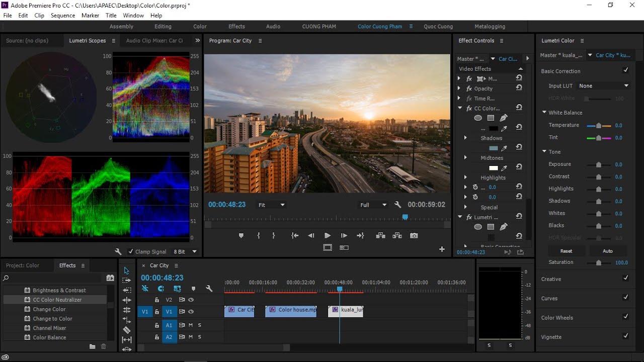
Task: Click the Play button in the Program Monitor
Action: pos(327,235)
